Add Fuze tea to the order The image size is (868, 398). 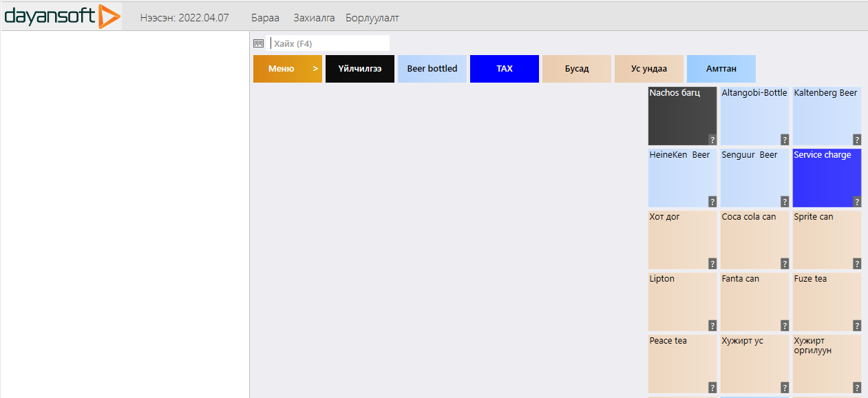click(x=827, y=302)
